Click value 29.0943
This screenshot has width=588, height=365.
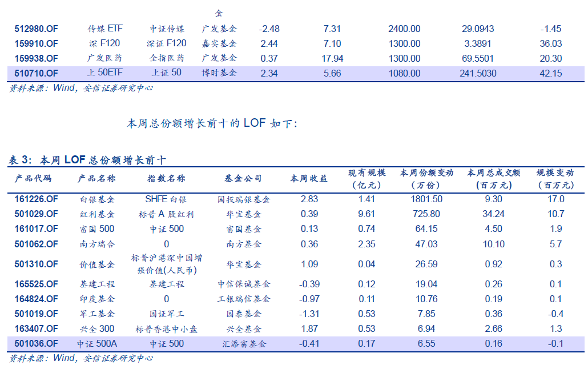478,29
